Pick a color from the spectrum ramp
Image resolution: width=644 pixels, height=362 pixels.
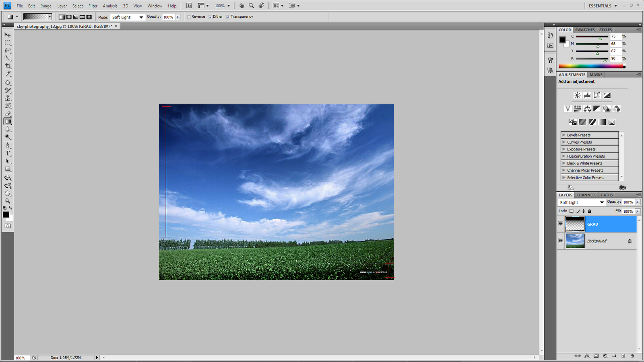[x=592, y=66]
